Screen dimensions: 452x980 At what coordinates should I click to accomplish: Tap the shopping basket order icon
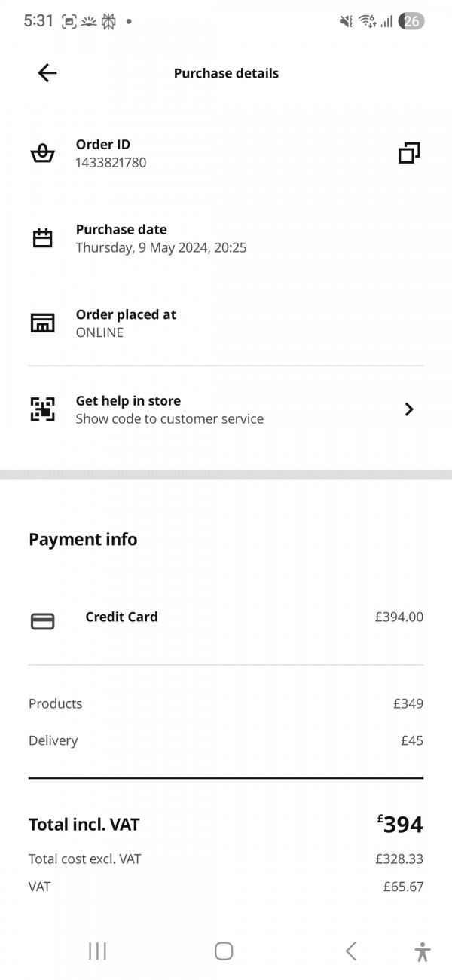pos(42,153)
